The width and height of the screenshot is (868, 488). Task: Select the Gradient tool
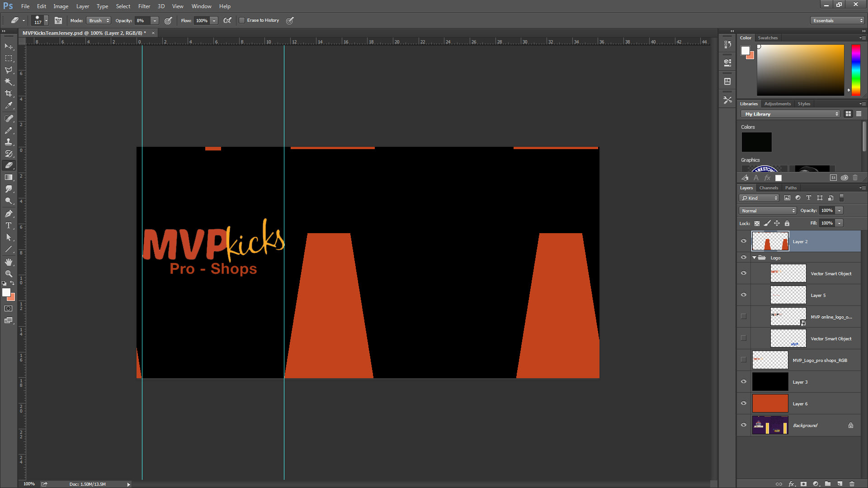9,177
